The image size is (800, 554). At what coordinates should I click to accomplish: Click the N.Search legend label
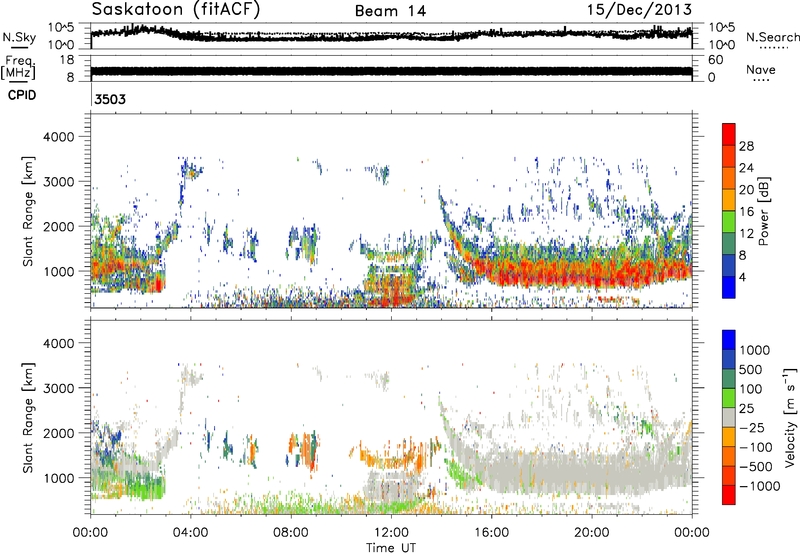tap(773, 37)
